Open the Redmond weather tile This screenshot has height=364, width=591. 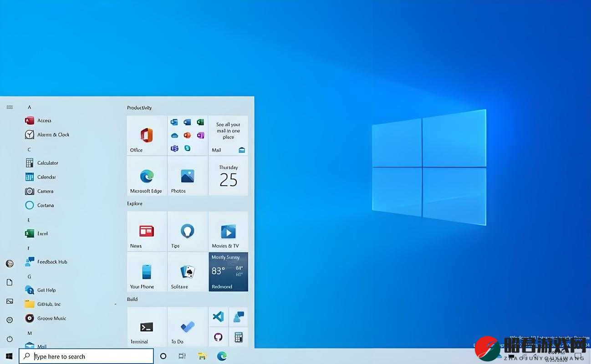click(x=228, y=272)
